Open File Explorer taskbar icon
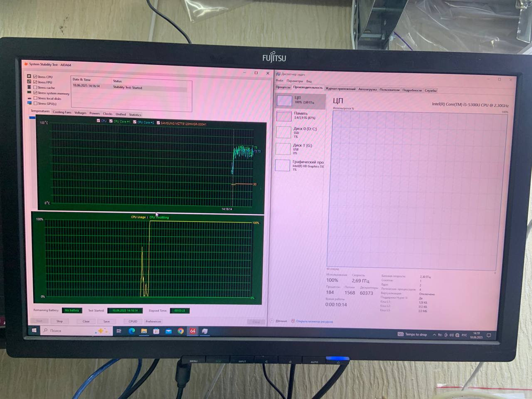The image size is (532, 399). [144, 331]
